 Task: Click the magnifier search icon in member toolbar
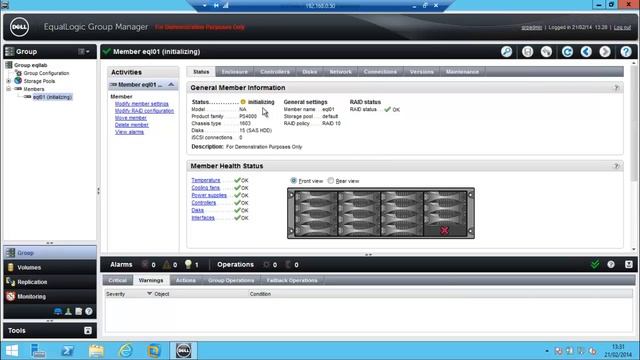point(507,52)
